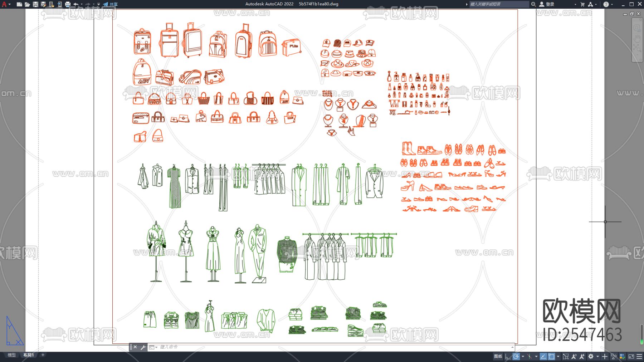
Task: Open Polar Tracking angle dropdown
Action: (523, 356)
